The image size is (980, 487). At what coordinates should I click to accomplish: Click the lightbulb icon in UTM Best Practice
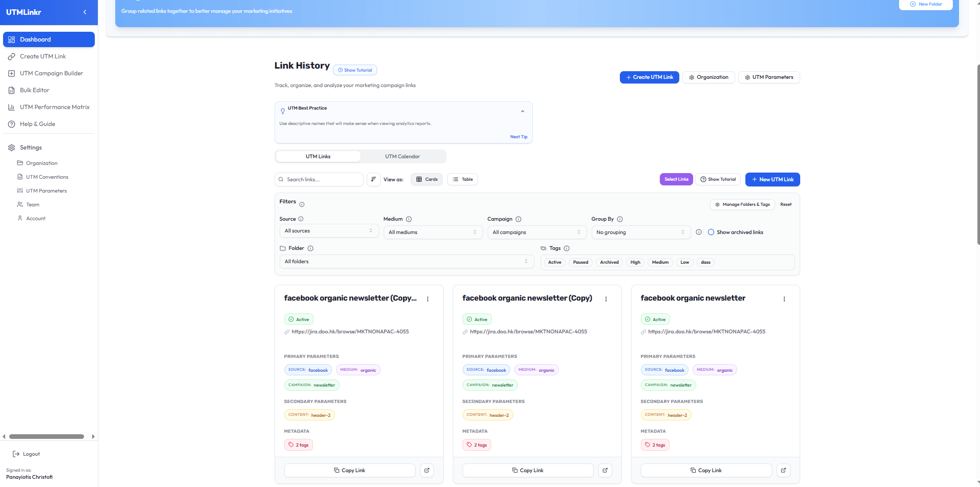pos(283,111)
